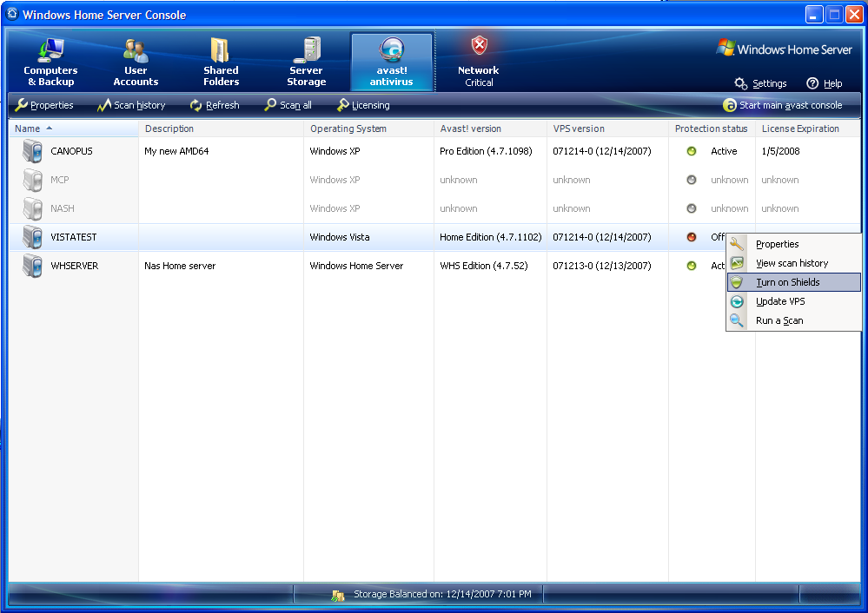Close the Windows Home Server Console window
Screen dimensions: 868x613
pyautogui.click(x=854, y=15)
